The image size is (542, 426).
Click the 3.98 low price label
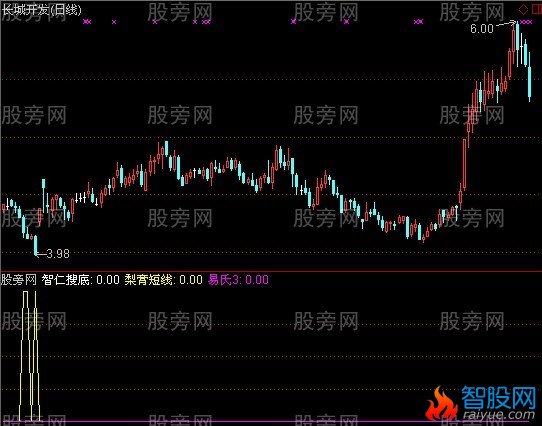(x=58, y=254)
